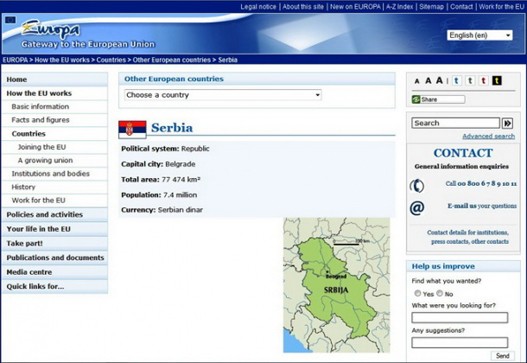Set smallest font size A
Image resolution: width=527 pixels, height=363 pixels.
pos(417,81)
